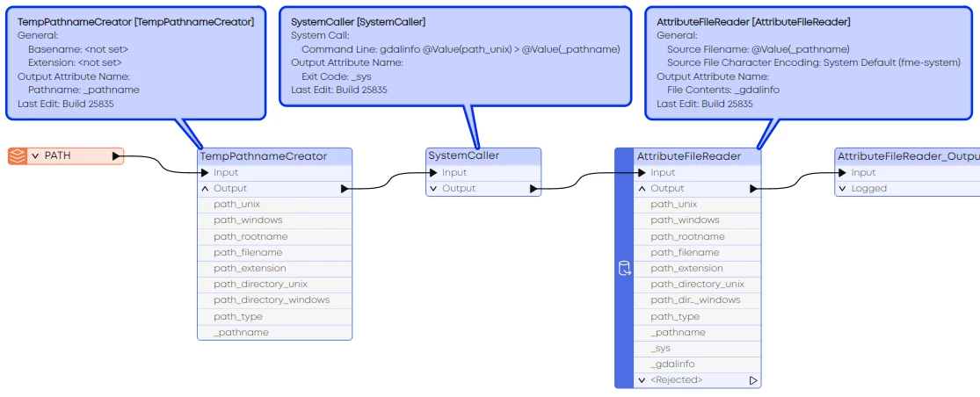Expand AttributeFileReader Rejected port chevron

click(x=642, y=380)
